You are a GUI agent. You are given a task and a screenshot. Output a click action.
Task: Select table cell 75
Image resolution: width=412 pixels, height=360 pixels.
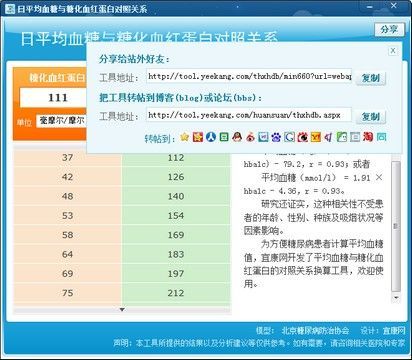tap(67, 293)
